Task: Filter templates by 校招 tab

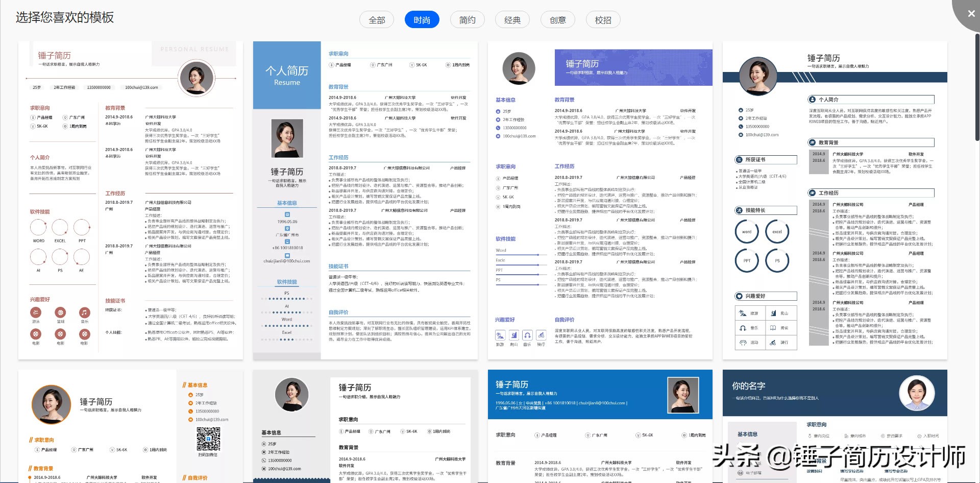Action: 603,20
